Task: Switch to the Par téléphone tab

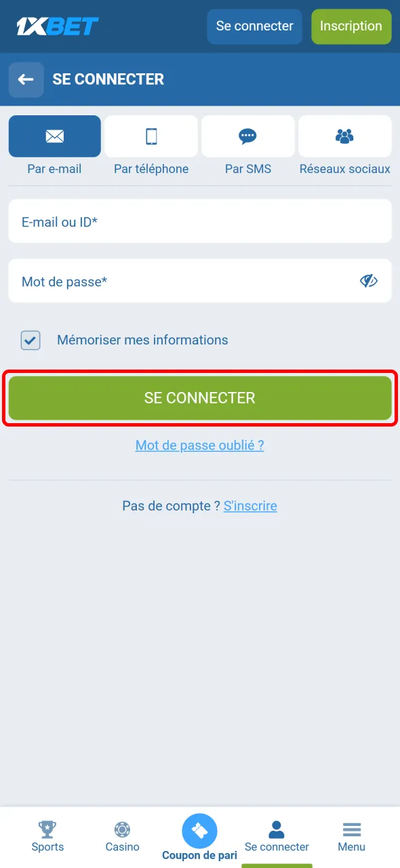Action: tap(151, 146)
